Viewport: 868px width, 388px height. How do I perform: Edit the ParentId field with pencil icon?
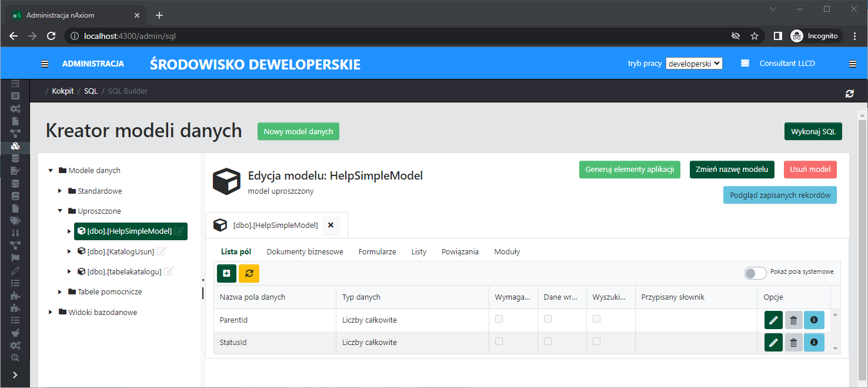click(x=773, y=320)
